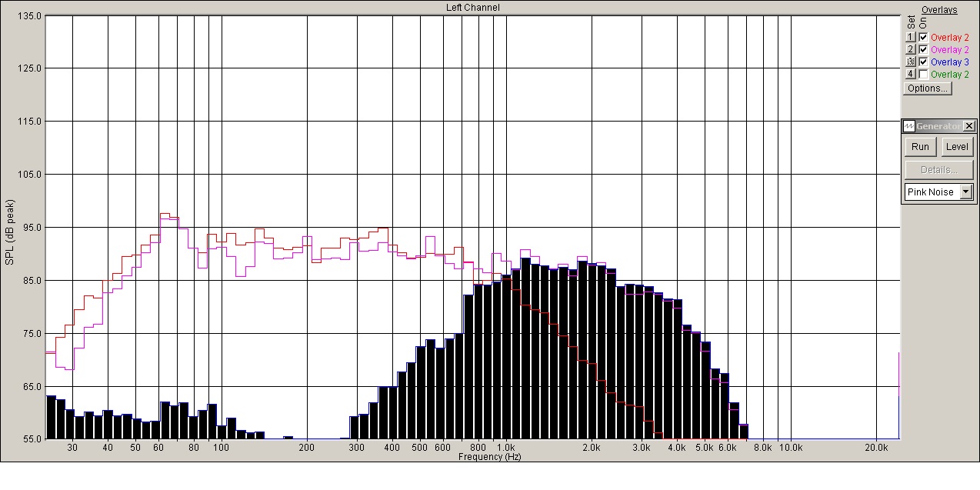
Task: Click the 135.0 SPL axis value
Action: [x=29, y=15]
